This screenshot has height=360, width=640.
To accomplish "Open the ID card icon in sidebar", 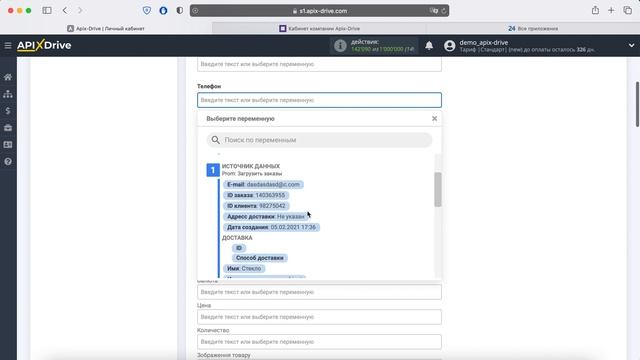I will (8, 144).
